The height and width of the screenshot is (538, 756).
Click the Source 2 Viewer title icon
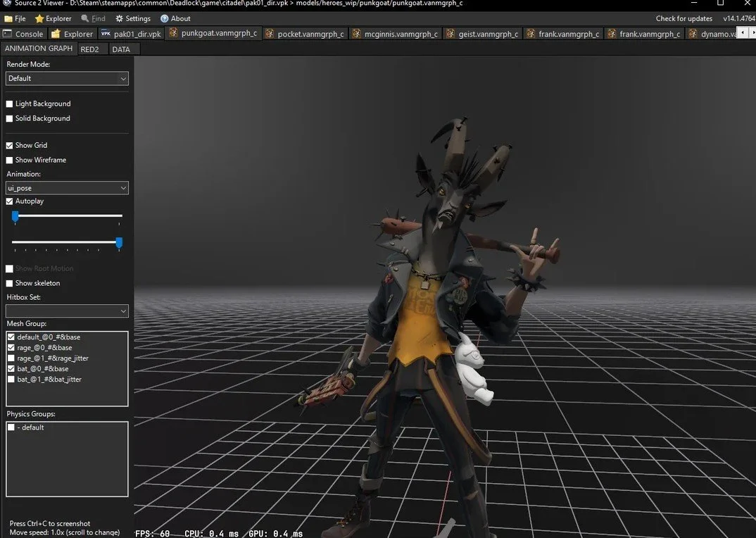[7, 3]
